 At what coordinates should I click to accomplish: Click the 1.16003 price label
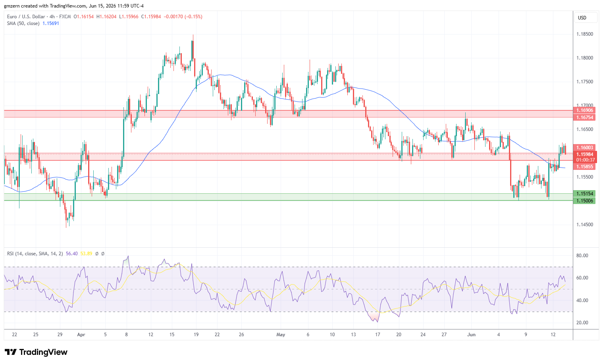point(585,148)
